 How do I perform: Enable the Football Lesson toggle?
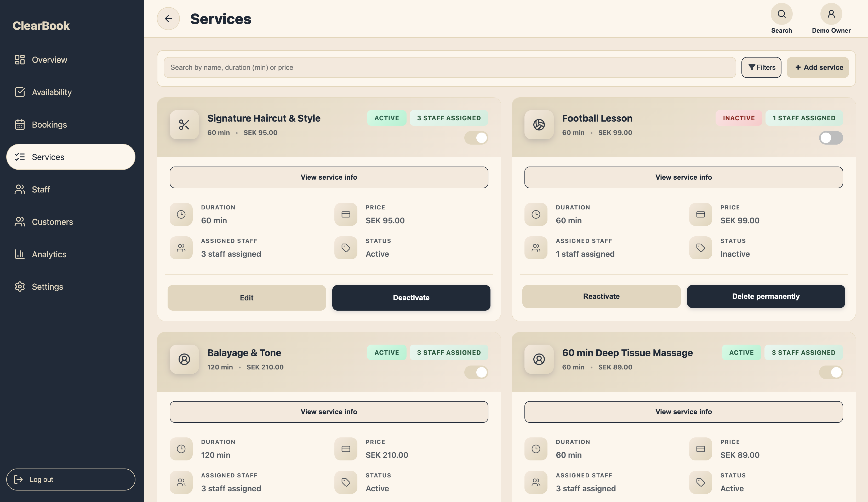pos(830,138)
